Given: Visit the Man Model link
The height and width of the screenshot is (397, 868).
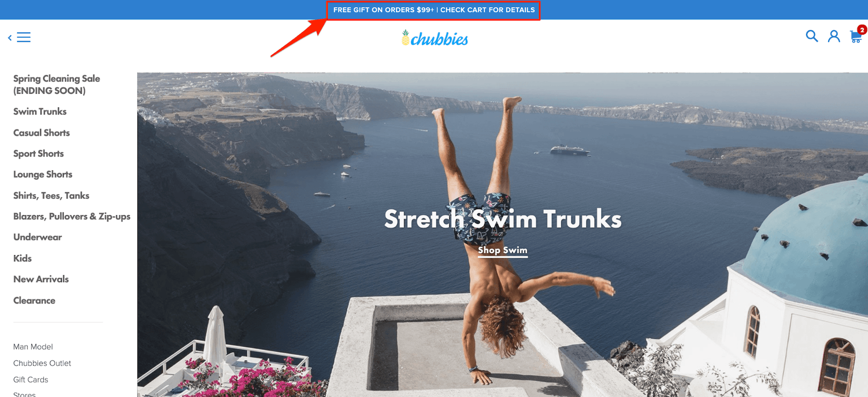Looking at the screenshot, I should [x=33, y=347].
